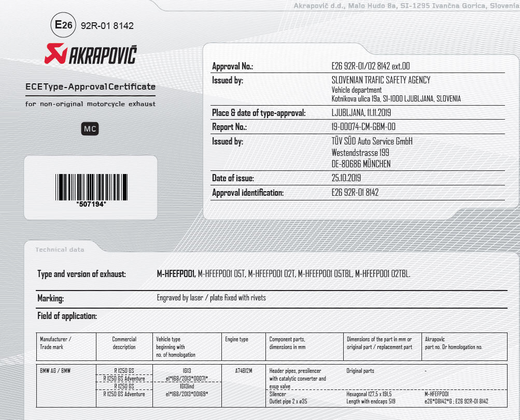520x420 pixels.
Task: Click the bold 'M-HFEFP001' exhaust type
Action: [x=176, y=274]
